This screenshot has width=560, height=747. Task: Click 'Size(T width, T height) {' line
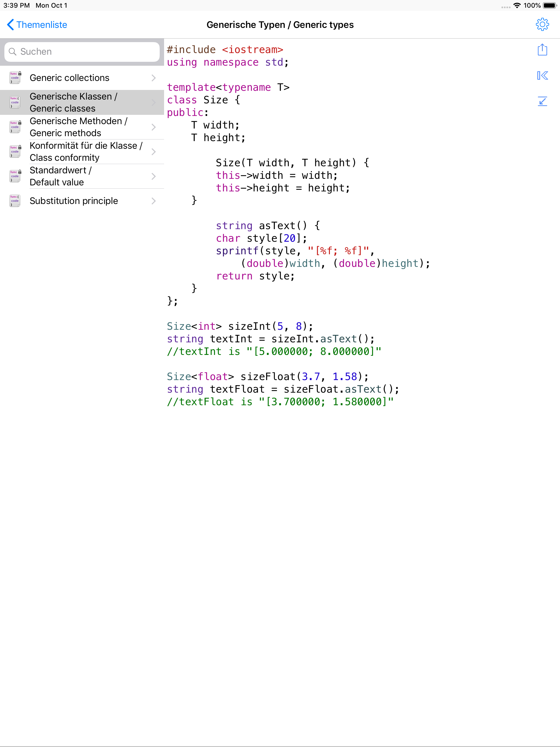pos(293,163)
